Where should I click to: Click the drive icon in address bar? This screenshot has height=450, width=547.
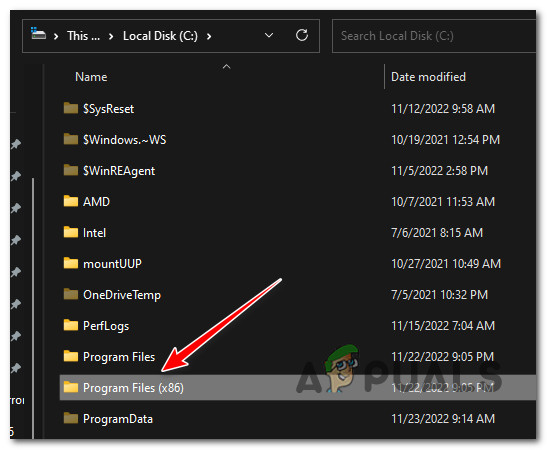[38, 34]
